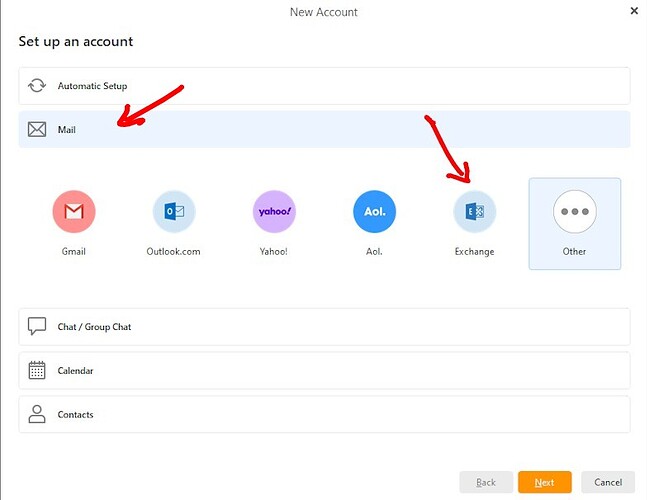Open the Contacts account section
648x500 pixels.
(324, 414)
